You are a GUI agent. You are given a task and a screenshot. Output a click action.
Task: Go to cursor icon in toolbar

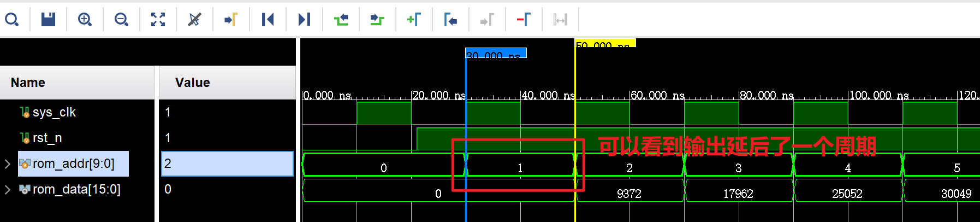[231, 20]
